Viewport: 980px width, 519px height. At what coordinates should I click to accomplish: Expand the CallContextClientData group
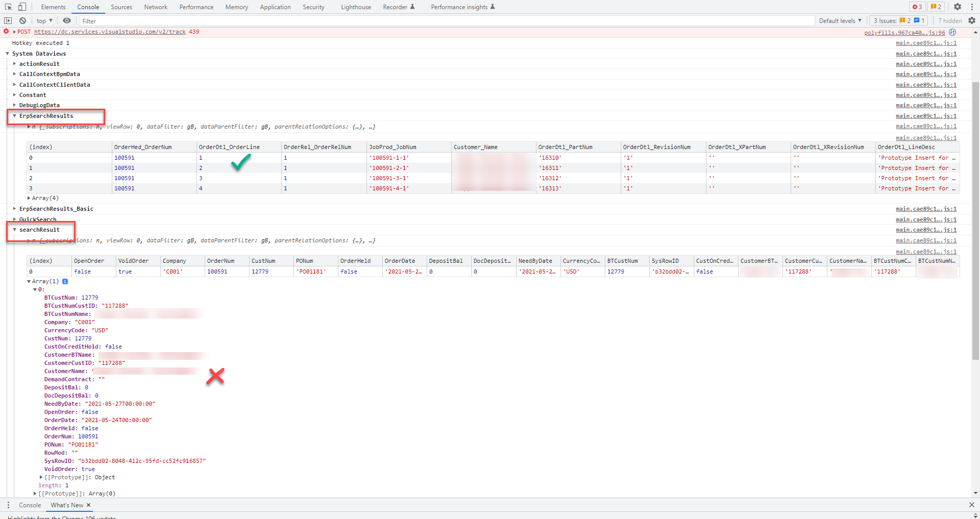tap(14, 85)
